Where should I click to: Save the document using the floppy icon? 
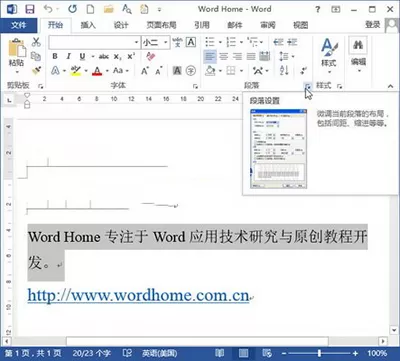pos(30,9)
